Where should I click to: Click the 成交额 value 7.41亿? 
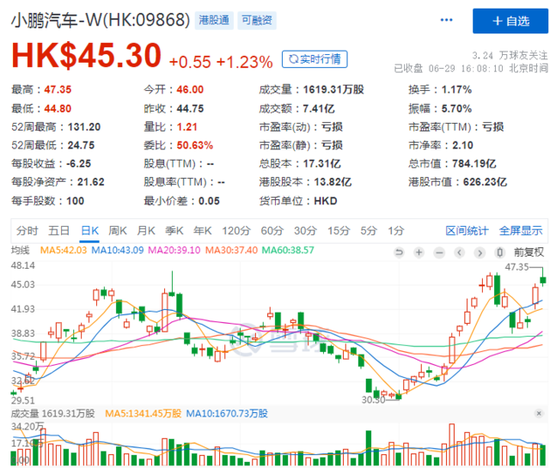pos(318,108)
